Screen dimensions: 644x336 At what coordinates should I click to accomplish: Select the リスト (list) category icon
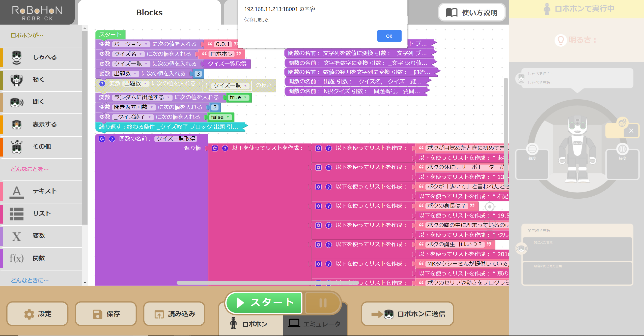coord(17,213)
